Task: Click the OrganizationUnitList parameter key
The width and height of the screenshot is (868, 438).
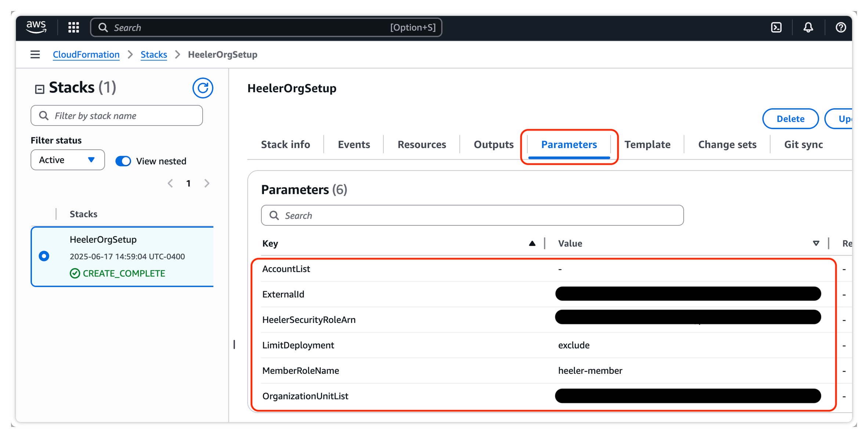Action: coord(305,396)
